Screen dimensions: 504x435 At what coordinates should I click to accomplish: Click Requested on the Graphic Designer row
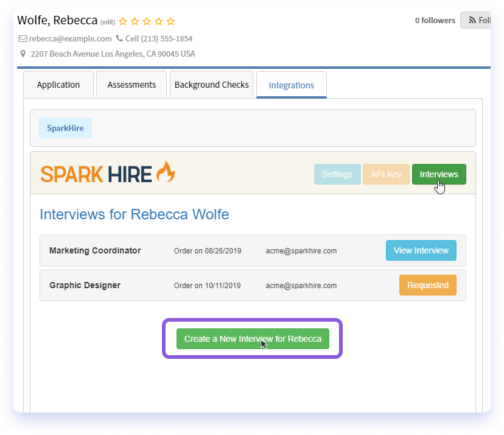(428, 285)
